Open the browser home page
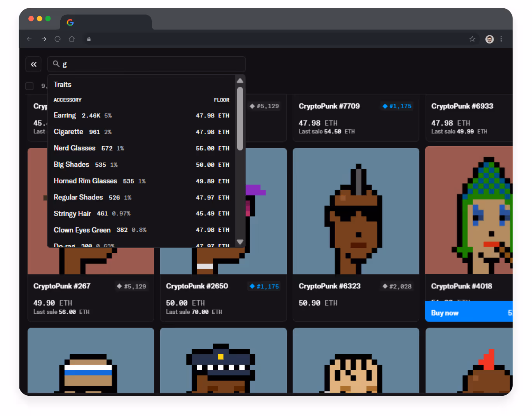 [x=72, y=39]
